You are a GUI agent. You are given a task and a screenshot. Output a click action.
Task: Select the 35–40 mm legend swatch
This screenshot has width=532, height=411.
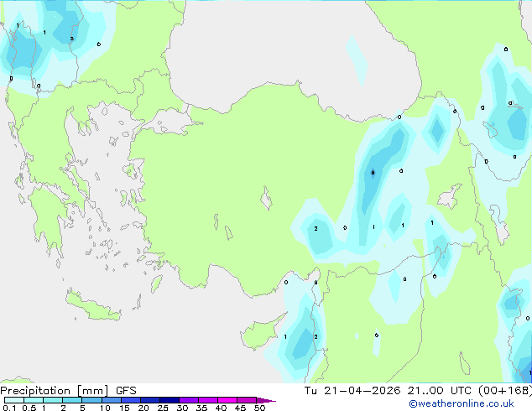[x=207, y=400]
